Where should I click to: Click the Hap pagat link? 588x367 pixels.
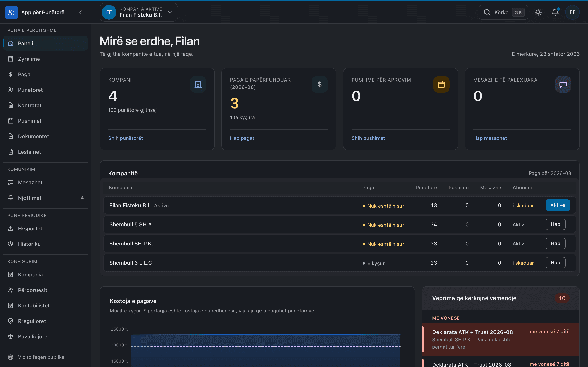(x=242, y=138)
